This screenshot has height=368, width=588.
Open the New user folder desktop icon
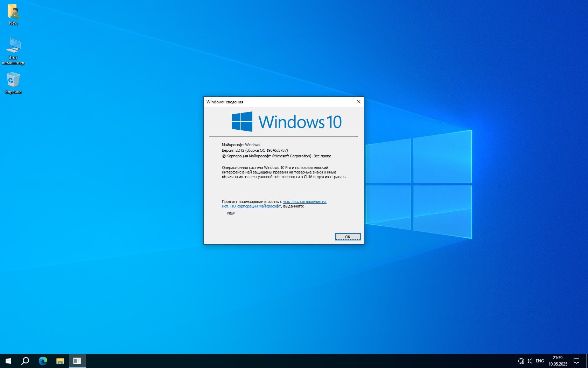(13, 14)
